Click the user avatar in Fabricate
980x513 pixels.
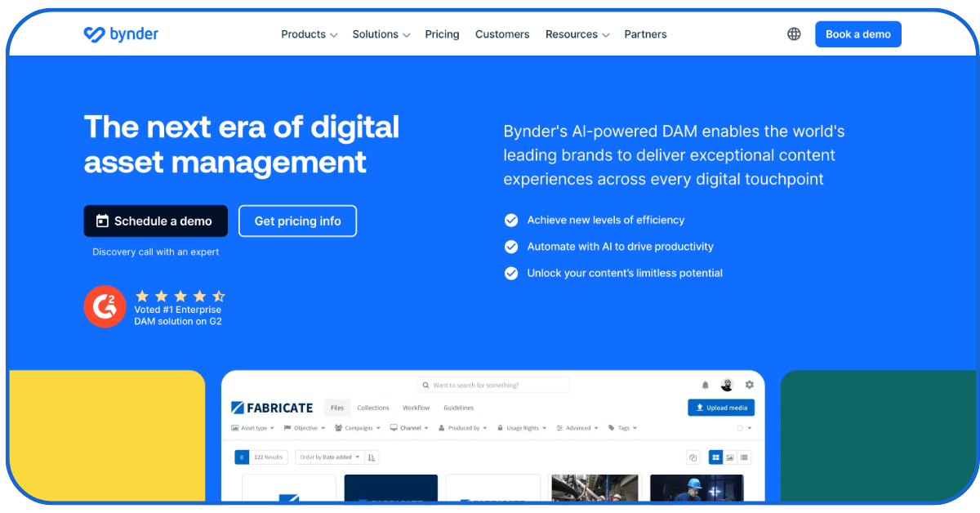(726, 385)
